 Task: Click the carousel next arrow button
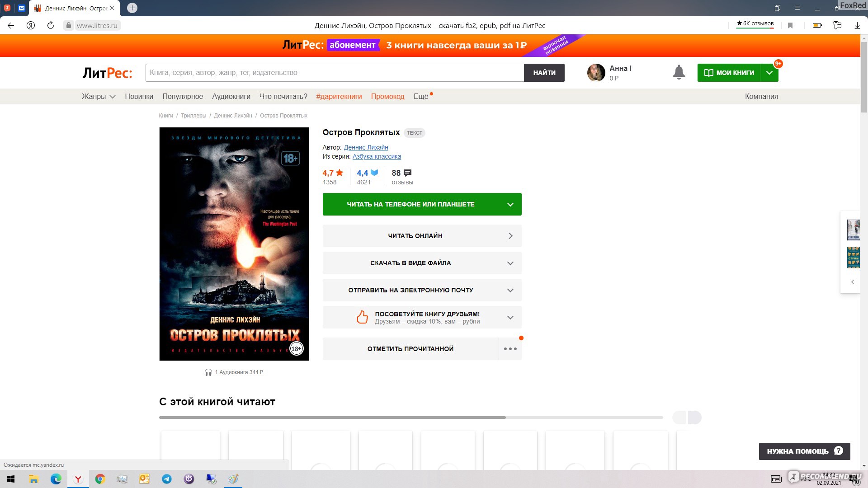pyautogui.click(x=694, y=418)
